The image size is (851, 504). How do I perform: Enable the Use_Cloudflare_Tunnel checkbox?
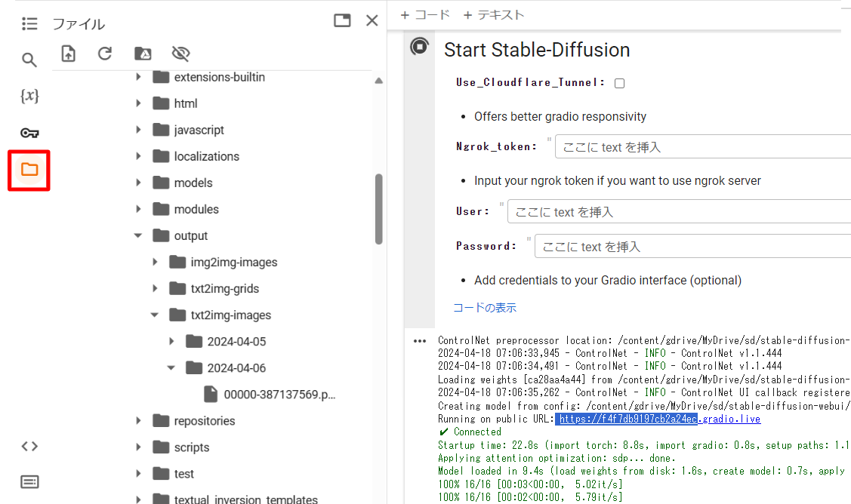click(619, 83)
